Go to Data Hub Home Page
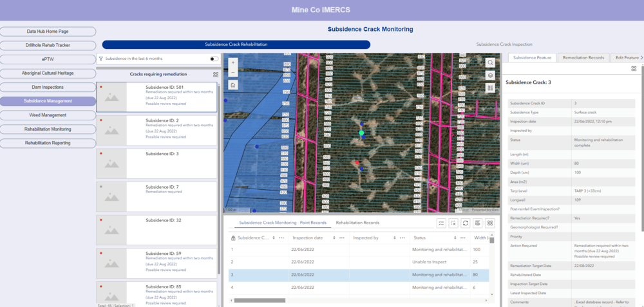Viewport: 644px width, 307px height. pos(48,31)
